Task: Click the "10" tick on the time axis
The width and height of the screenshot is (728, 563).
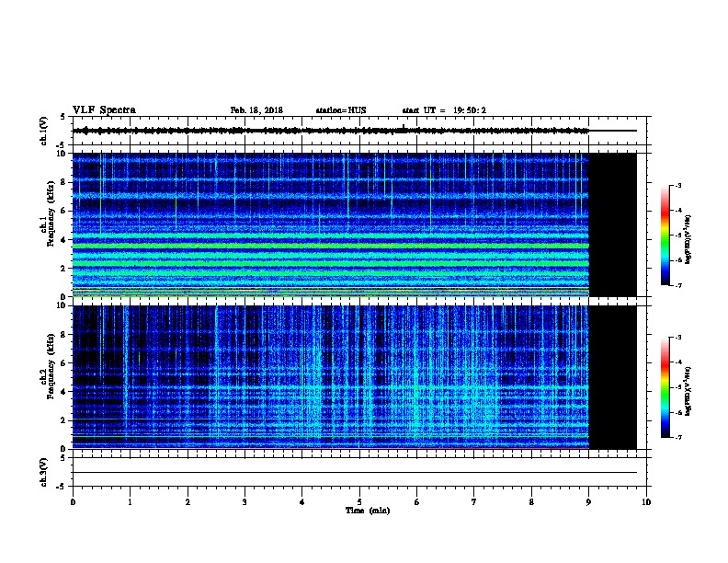Action: click(646, 502)
